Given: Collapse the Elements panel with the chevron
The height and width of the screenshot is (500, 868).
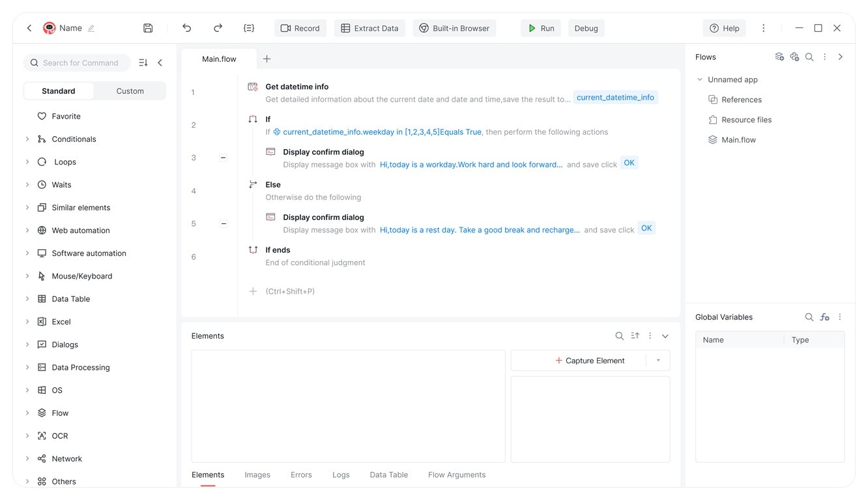Looking at the screenshot, I should (x=665, y=336).
